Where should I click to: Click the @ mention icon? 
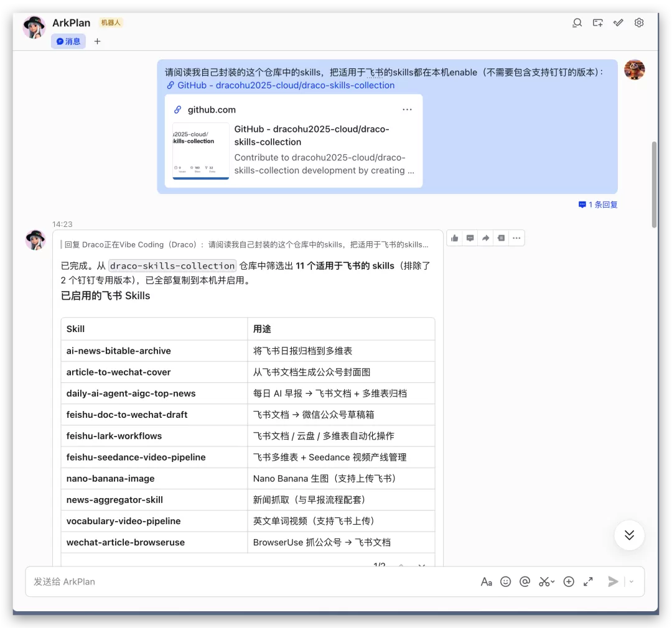click(x=525, y=582)
